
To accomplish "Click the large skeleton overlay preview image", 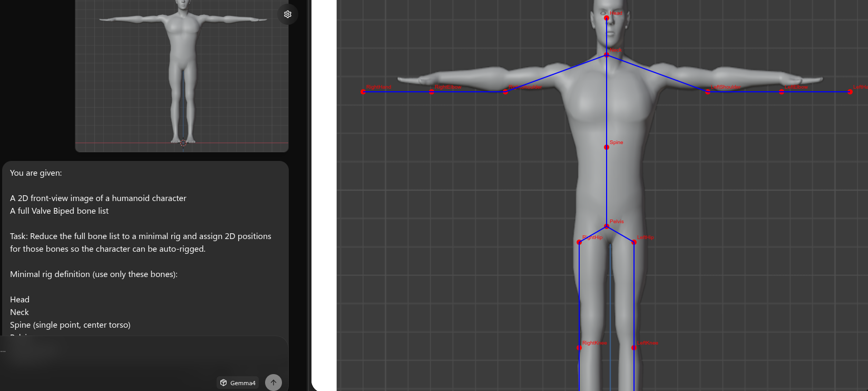I will click(602, 195).
